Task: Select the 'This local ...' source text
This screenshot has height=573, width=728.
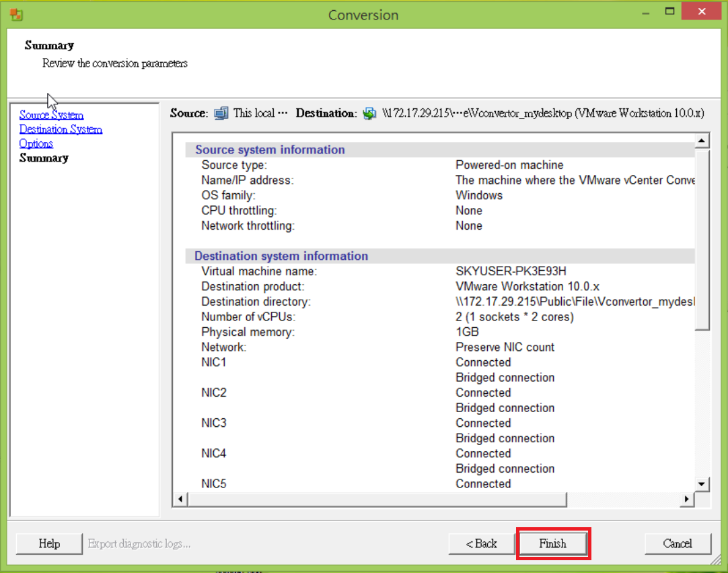Action: (x=260, y=113)
